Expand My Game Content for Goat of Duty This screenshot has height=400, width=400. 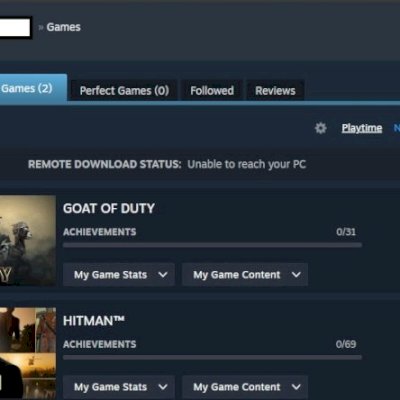tap(245, 275)
